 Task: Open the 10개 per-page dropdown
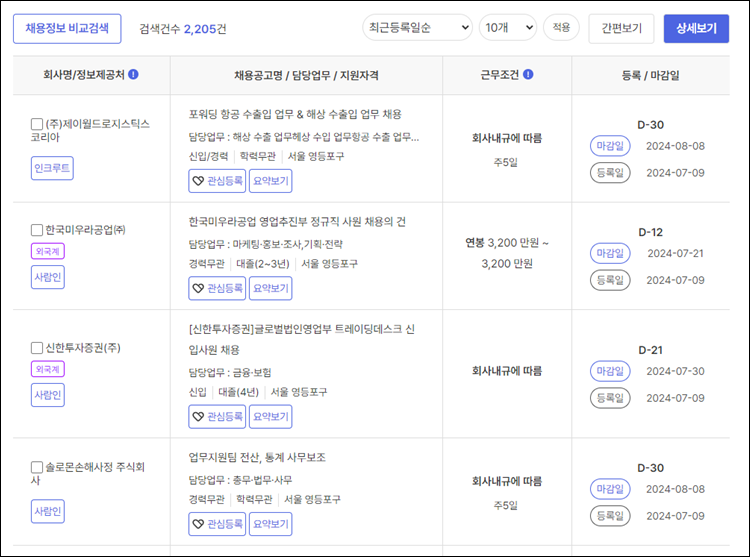508,28
